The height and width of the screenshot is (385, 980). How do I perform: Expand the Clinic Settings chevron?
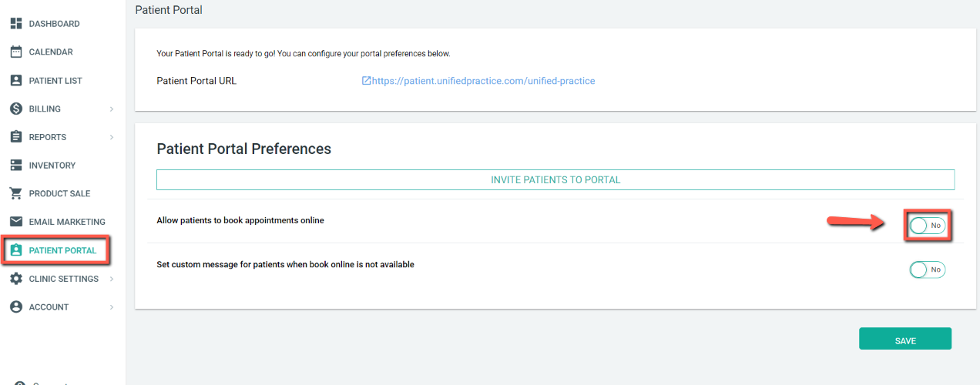click(x=112, y=279)
